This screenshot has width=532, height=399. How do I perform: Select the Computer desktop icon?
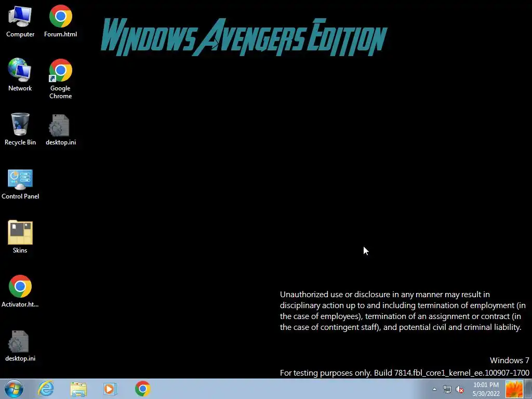pyautogui.click(x=20, y=21)
